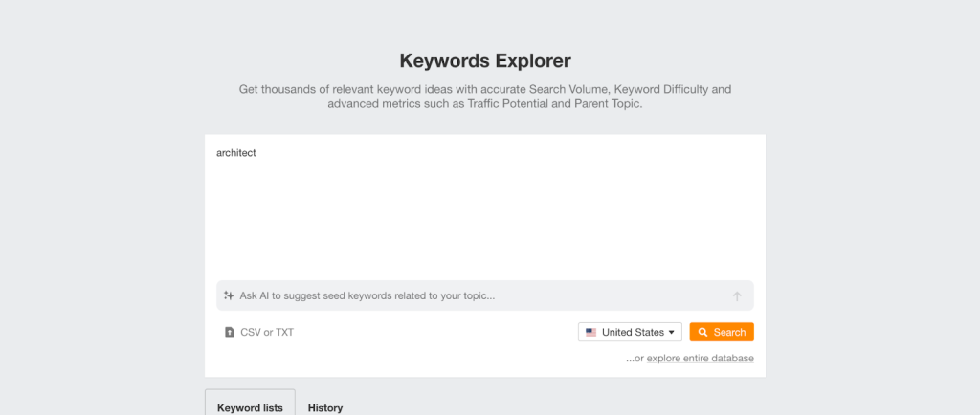Click the CSV or TXT upload label
This screenshot has height=415, width=980.
(x=266, y=332)
